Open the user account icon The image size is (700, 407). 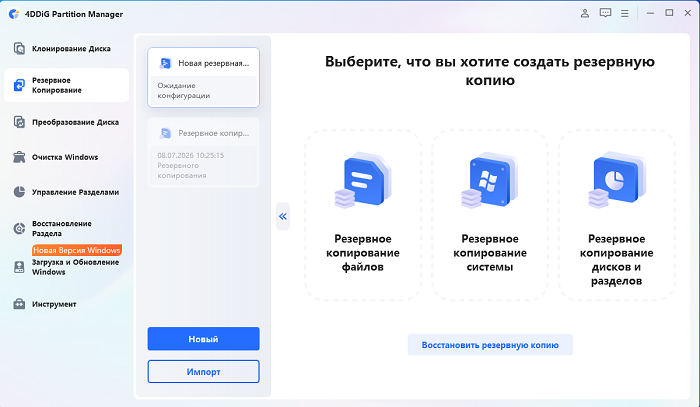point(584,13)
